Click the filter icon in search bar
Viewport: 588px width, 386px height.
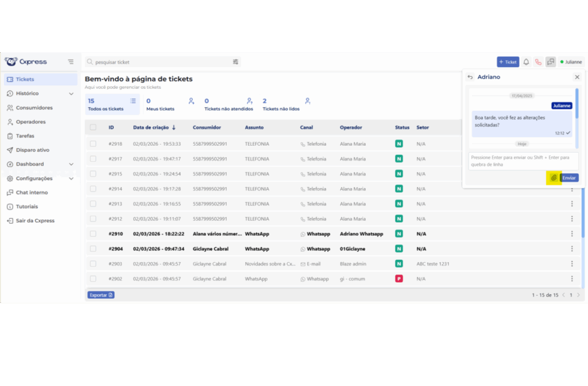click(235, 62)
